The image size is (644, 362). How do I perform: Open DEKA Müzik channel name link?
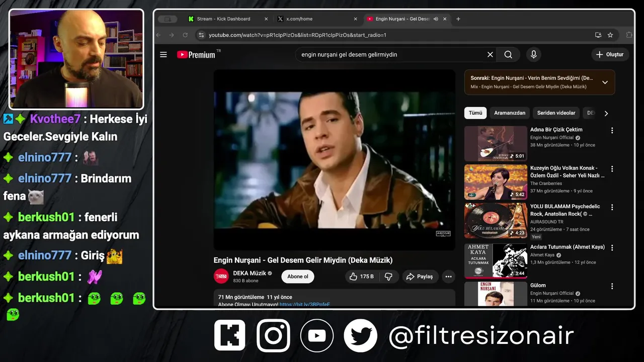point(250,273)
